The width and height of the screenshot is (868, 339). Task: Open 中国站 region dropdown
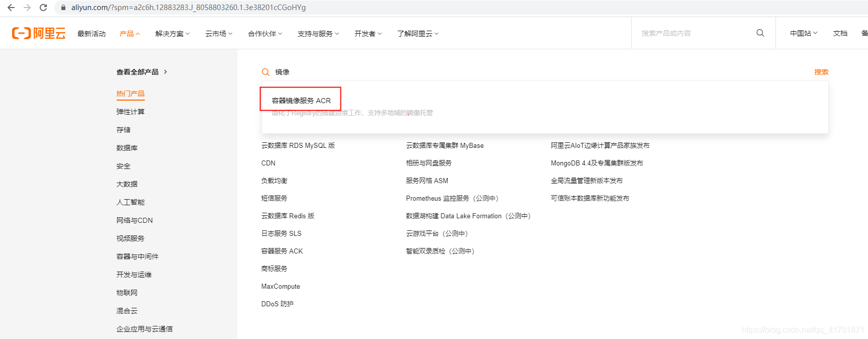pyautogui.click(x=804, y=33)
